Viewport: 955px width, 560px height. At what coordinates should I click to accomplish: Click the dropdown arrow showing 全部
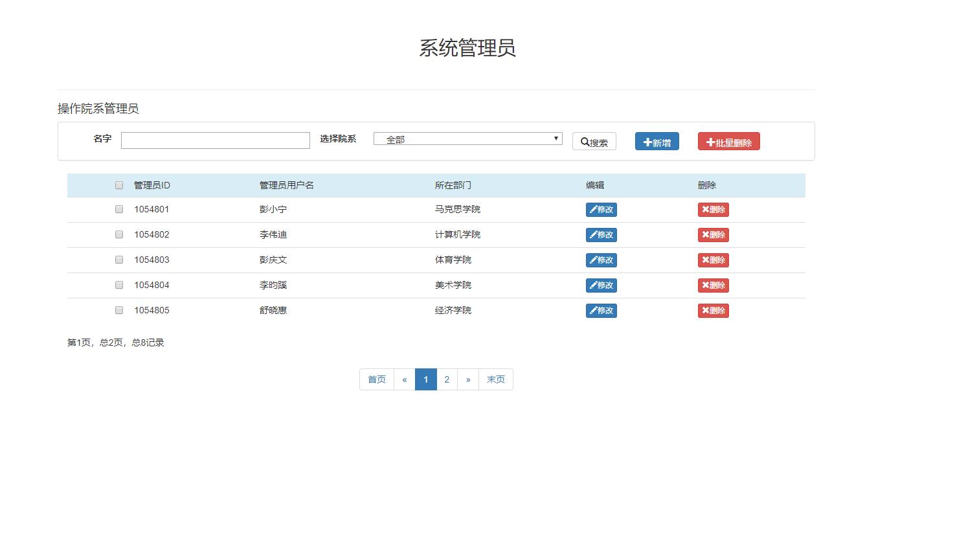click(x=555, y=138)
